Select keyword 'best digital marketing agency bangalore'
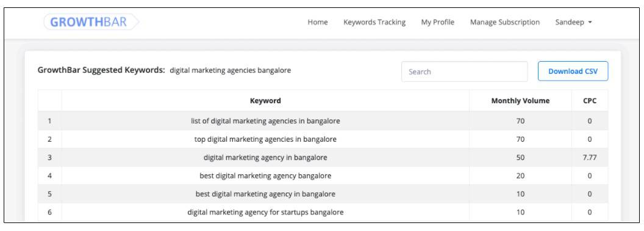Image resolution: width=644 pixels, height=231 pixels. point(265,176)
